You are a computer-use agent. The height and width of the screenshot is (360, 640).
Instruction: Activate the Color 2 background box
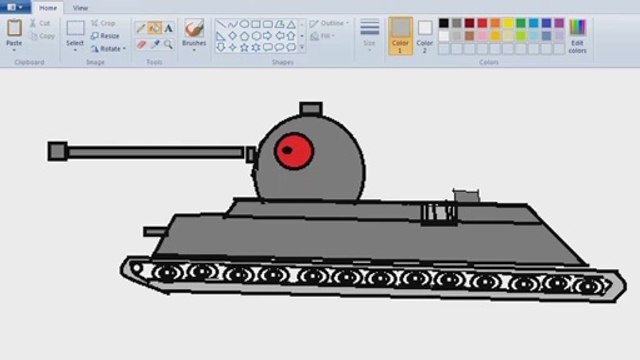point(424,36)
